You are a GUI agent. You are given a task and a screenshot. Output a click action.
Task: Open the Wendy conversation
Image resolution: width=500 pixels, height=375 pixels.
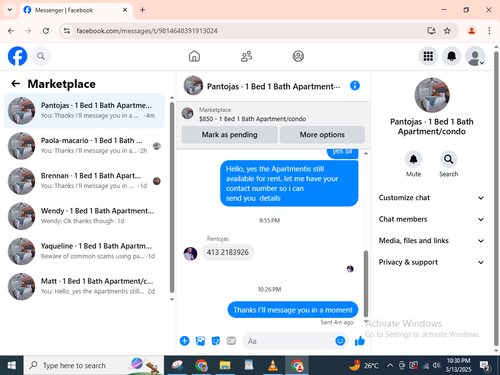tap(84, 216)
